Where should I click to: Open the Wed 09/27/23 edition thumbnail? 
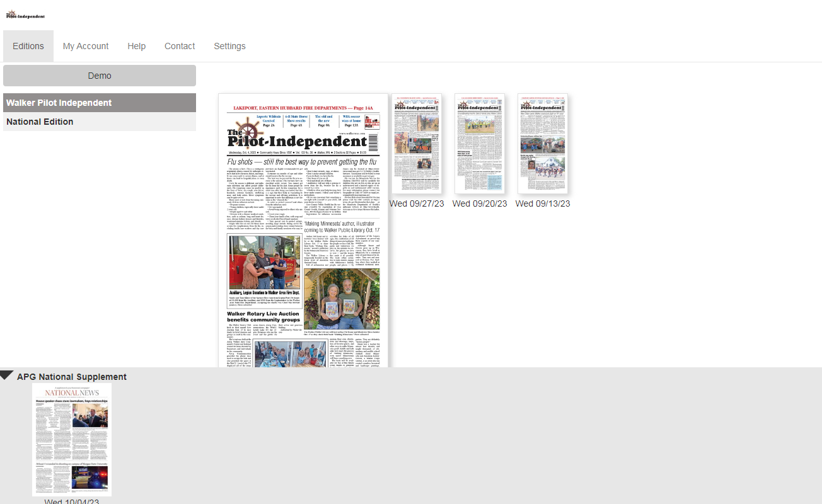(417, 144)
